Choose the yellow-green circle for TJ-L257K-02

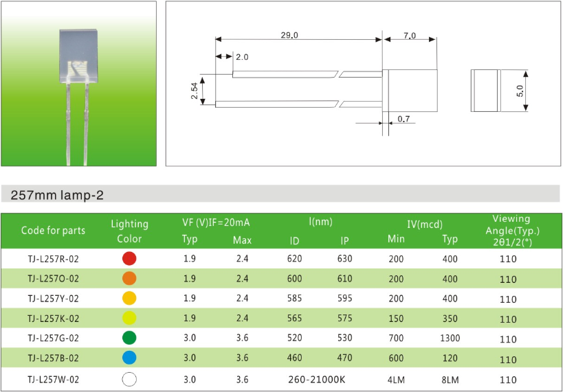coord(129,319)
